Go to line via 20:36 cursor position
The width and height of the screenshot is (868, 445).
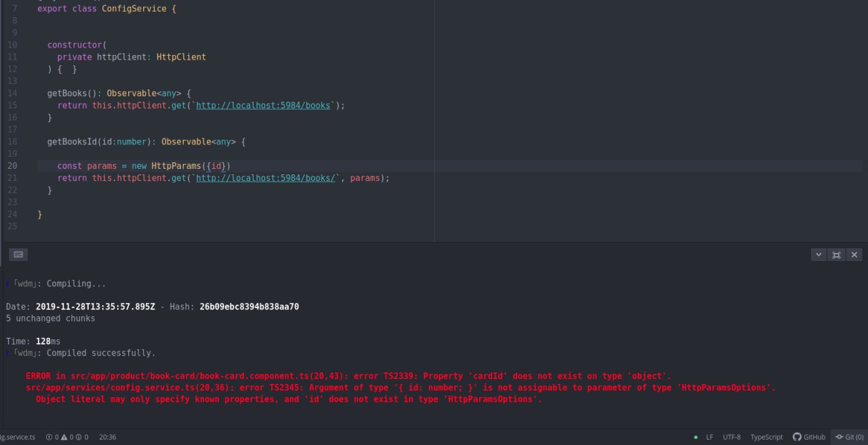pyautogui.click(x=107, y=437)
